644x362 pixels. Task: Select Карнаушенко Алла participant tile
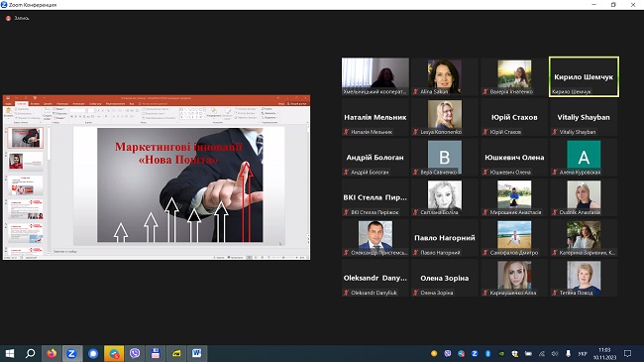514,278
